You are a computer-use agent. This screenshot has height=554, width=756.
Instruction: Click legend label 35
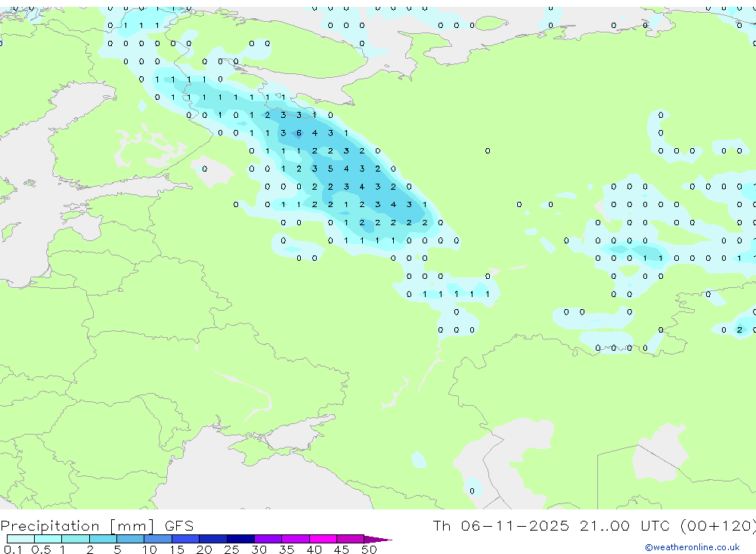[287, 549]
